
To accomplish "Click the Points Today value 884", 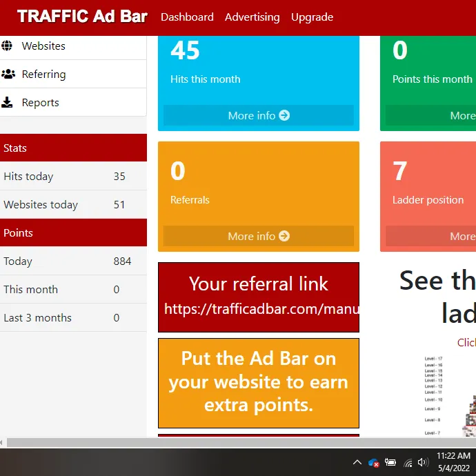I will [x=122, y=261].
